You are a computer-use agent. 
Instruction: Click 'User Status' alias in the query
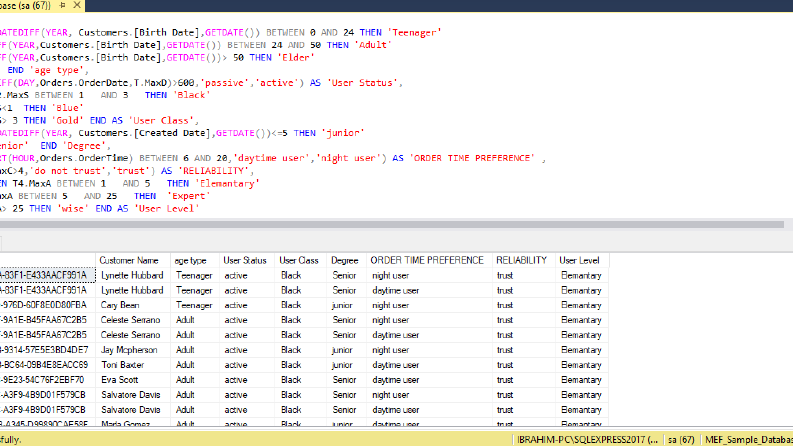pos(363,83)
